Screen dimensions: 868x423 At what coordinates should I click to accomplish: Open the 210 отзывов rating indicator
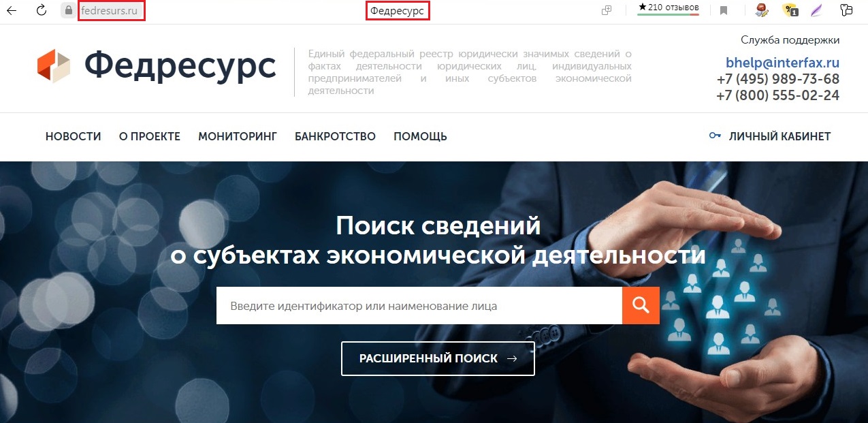point(668,9)
